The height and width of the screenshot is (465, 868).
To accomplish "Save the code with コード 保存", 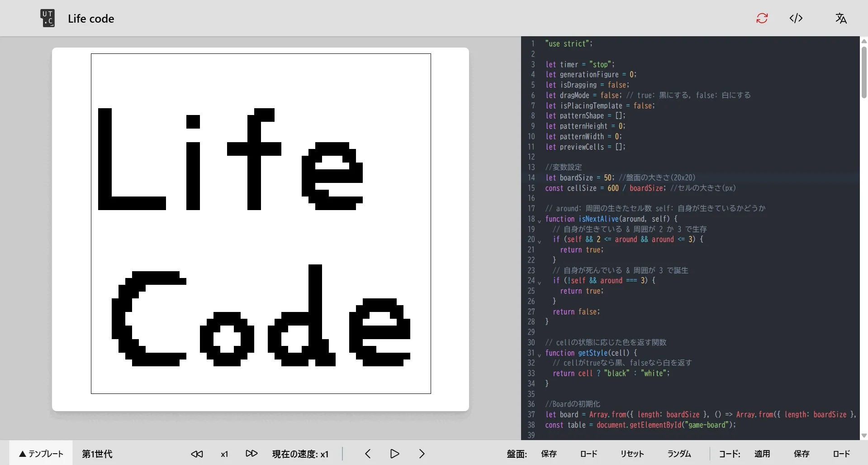I will coord(802,454).
